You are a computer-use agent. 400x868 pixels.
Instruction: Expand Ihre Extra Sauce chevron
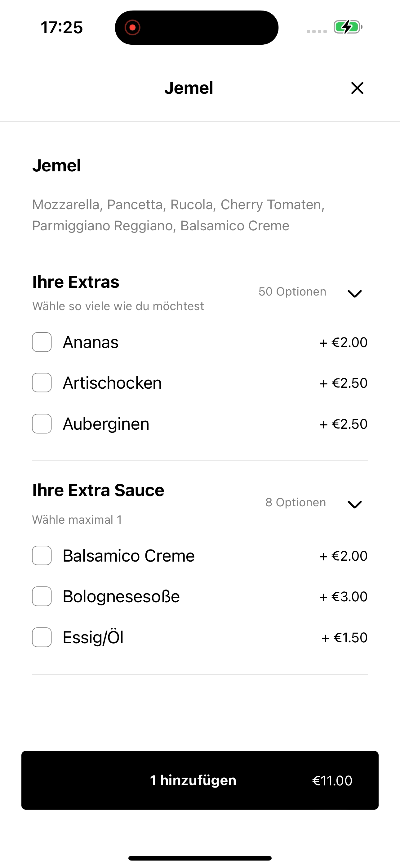click(x=354, y=504)
